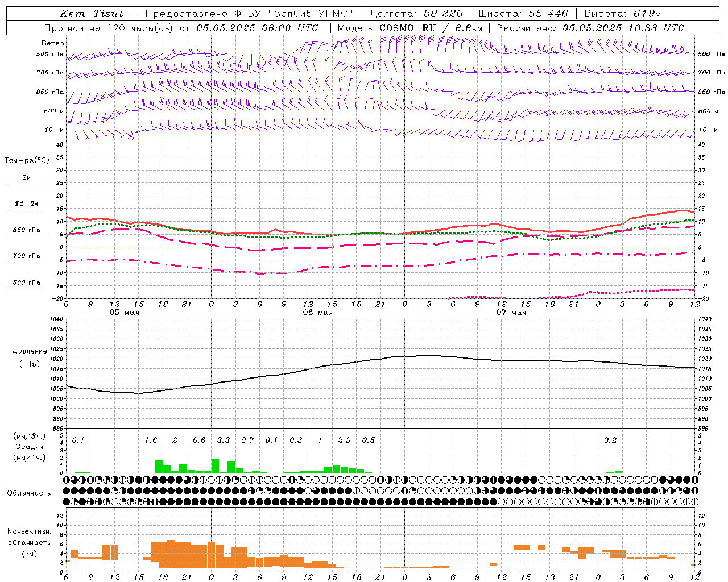Click the station name "Kem_Tisul"
The height and width of the screenshot is (582, 728).
coord(92,14)
